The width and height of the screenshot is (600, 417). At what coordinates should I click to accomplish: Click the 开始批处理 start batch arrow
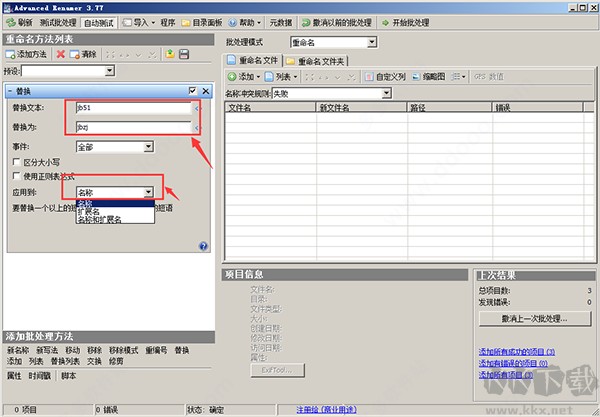click(385, 23)
